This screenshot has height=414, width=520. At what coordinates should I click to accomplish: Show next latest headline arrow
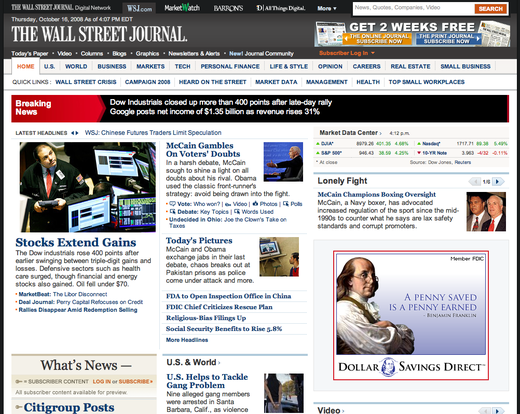[77, 133]
